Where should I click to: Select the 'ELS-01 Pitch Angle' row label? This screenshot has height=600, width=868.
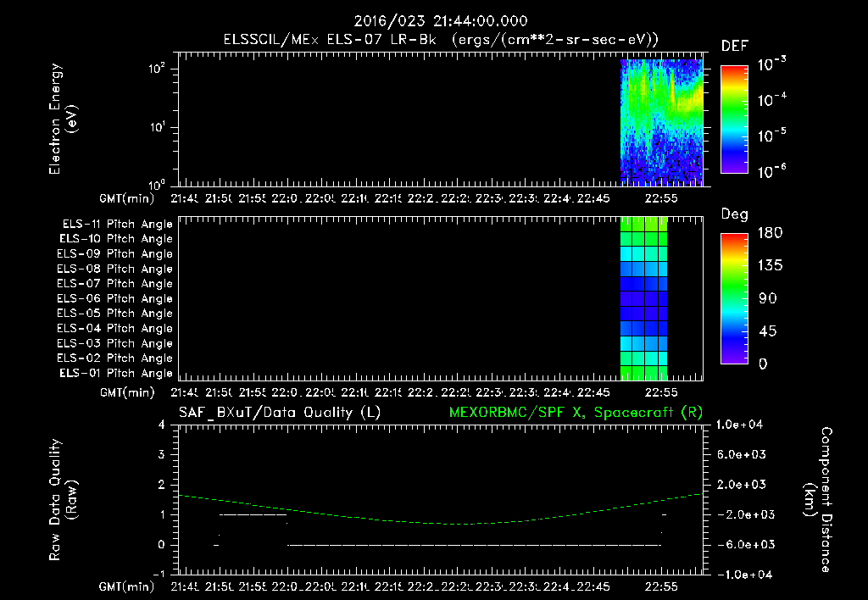pyautogui.click(x=116, y=373)
